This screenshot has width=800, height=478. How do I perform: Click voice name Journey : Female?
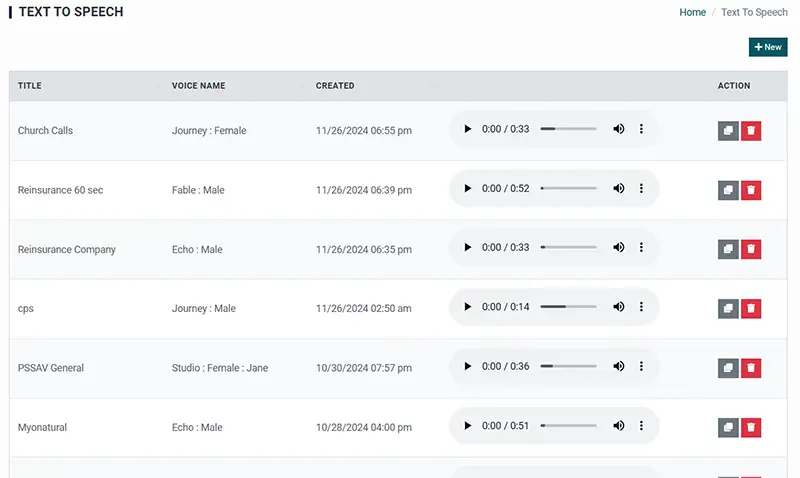click(x=209, y=131)
